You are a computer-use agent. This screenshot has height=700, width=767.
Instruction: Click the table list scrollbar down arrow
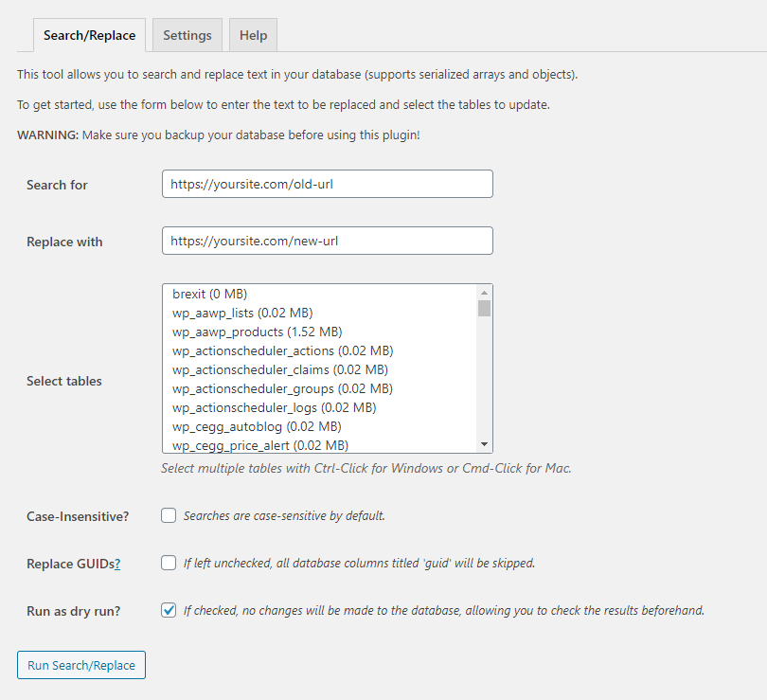[x=484, y=443]
